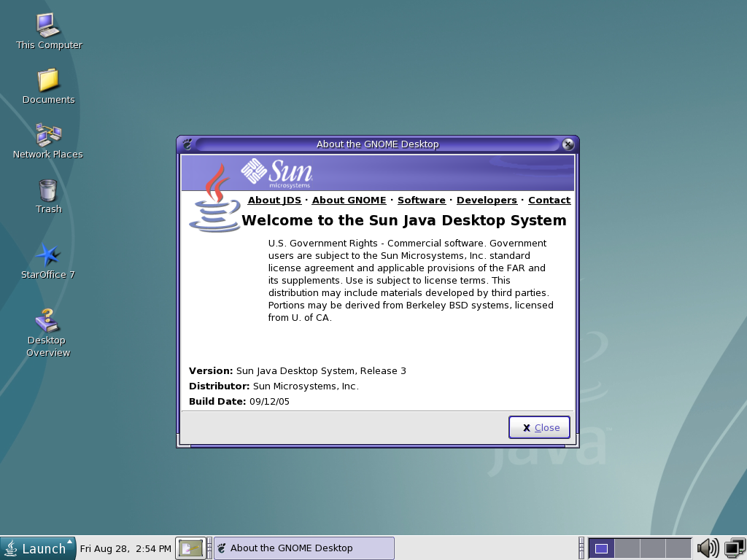Click the clock showing Fri Aug 28
747x560 pixels.
click(125, 548)
